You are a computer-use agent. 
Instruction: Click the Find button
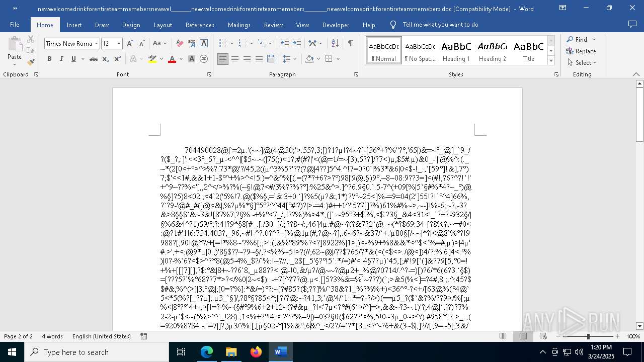(578, 39)
